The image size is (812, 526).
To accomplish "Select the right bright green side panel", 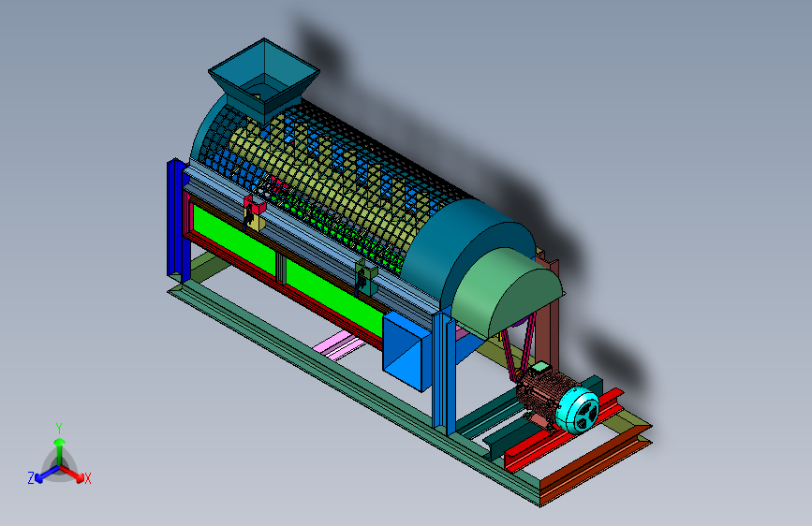I will pos(334,297).
